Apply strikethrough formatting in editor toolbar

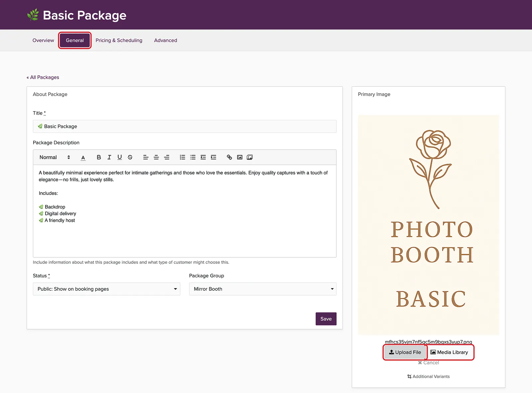[130, 157]
